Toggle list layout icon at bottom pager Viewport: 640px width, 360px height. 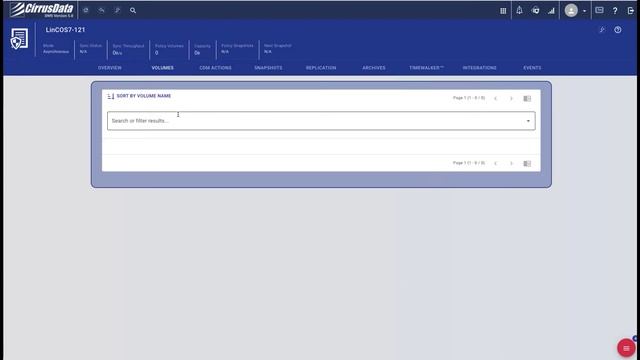[527, 163]
